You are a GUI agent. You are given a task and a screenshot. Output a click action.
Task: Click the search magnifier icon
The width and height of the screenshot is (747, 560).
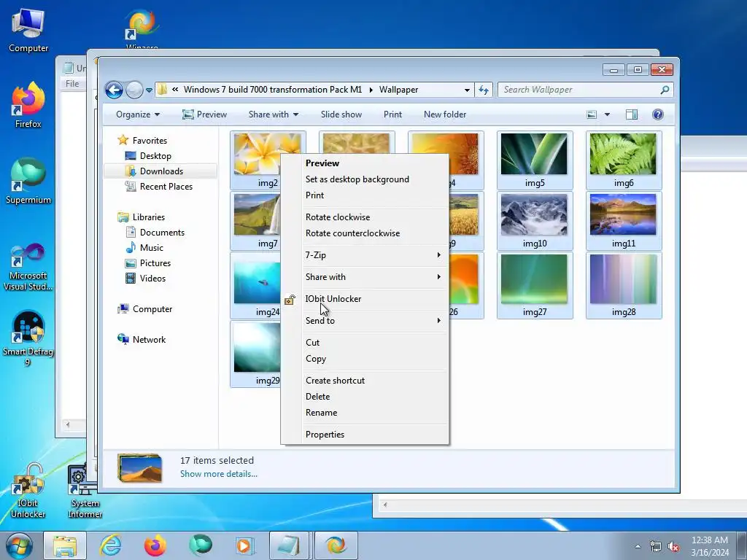(x=665, y=90)
